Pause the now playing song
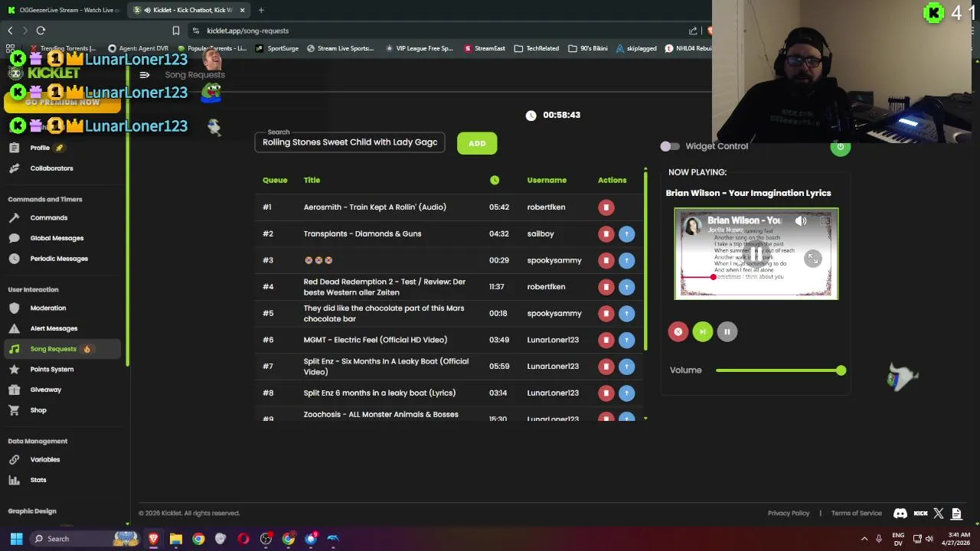The width and height of the screenshot is (980, 551). tap(727, 331)
